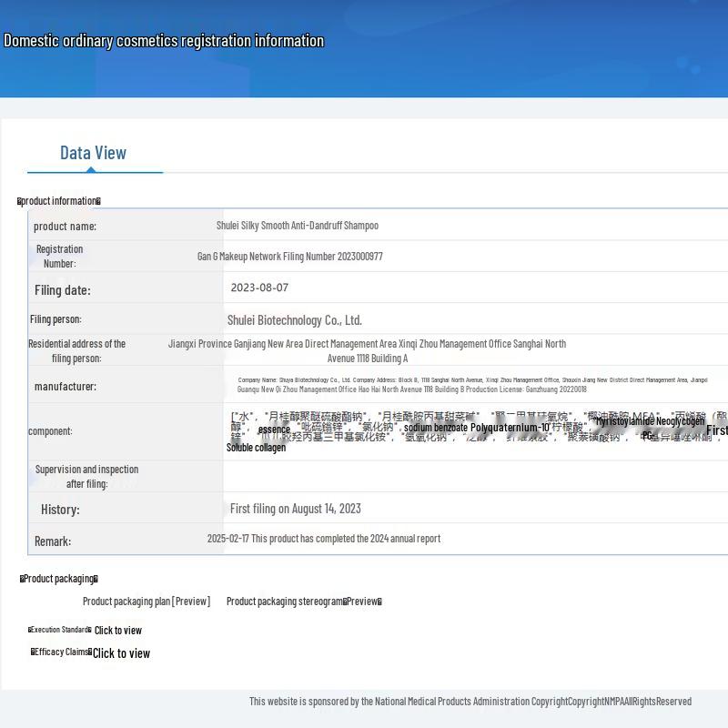Click the filing date value 2023-08-07
Image resolution: width=728 pixels, height=728 pixels.
259,288
